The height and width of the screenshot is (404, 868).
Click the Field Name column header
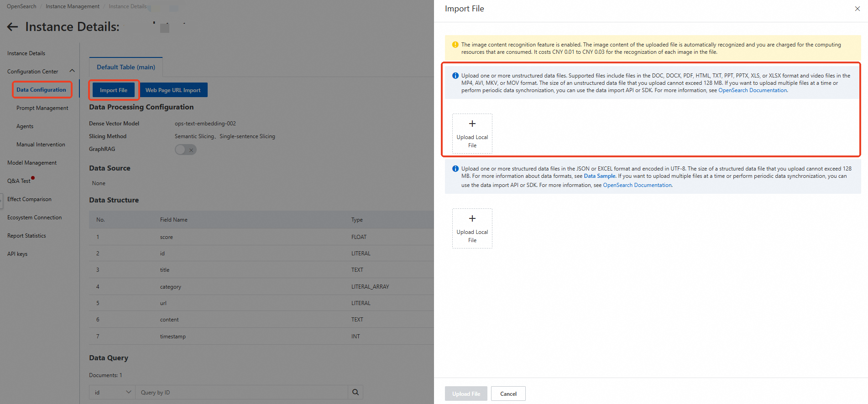point(174,220)
